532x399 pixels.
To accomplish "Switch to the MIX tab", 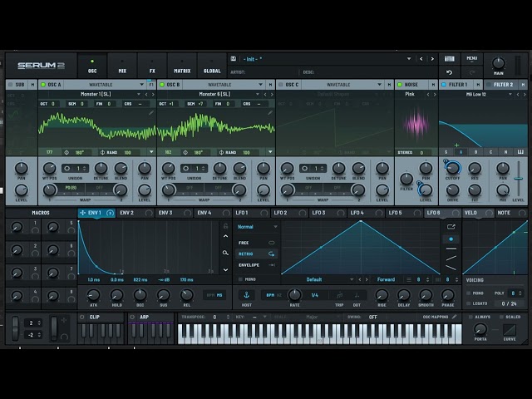I will tap(122, 66).
